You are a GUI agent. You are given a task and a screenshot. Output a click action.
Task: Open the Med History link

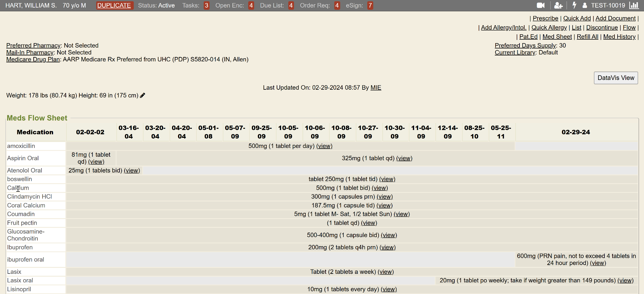[x=619, y=37]
